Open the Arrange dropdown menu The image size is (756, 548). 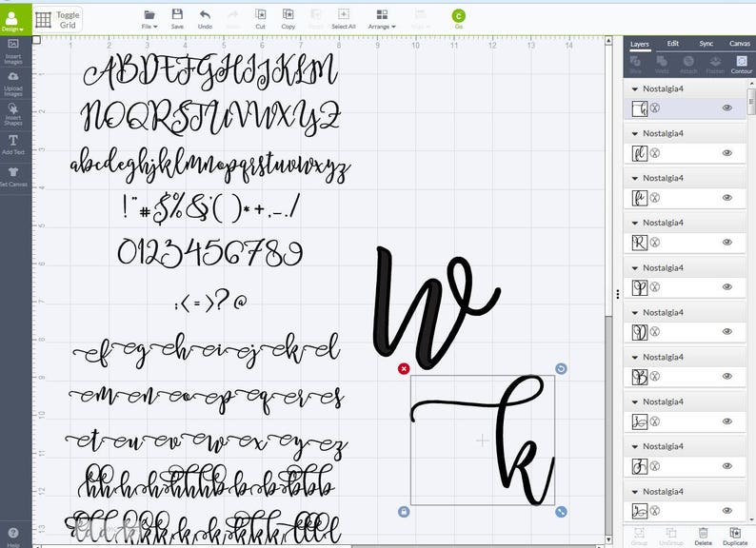382,19
